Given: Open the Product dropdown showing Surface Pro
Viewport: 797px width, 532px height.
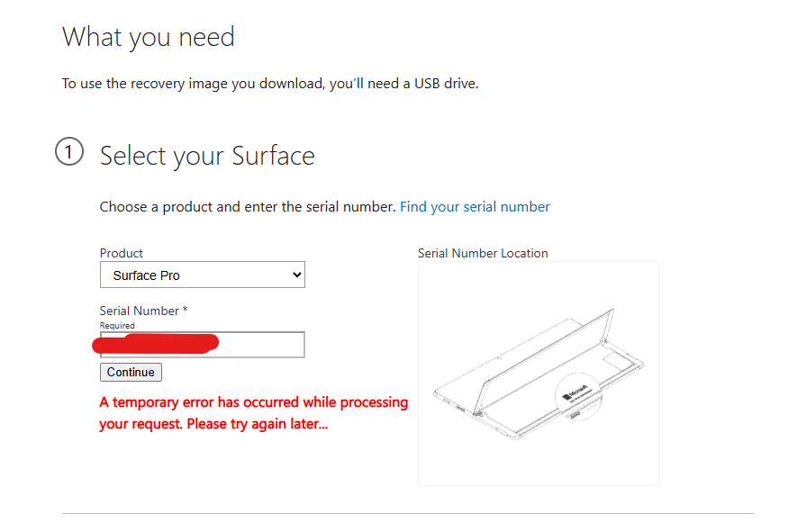Looking at the screenshot, I should click(203, 275).
